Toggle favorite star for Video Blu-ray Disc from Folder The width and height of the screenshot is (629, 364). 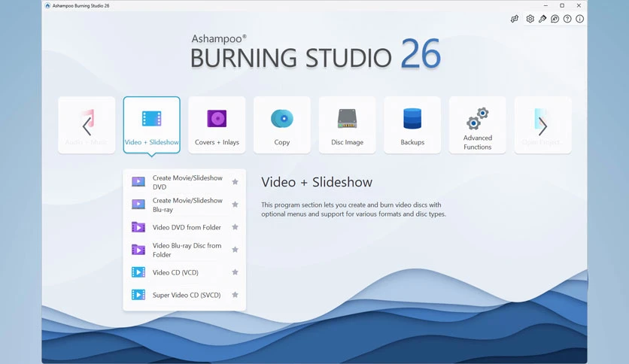(235, 250)
